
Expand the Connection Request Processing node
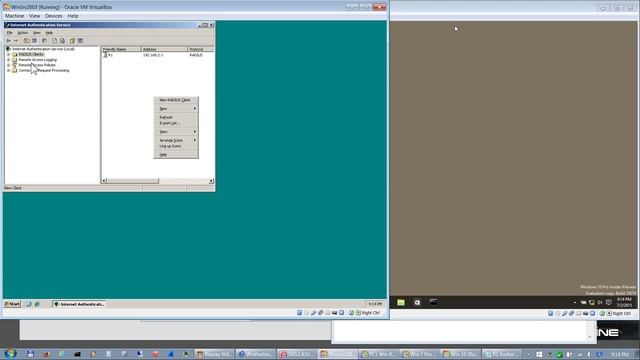tap(9, 70)
